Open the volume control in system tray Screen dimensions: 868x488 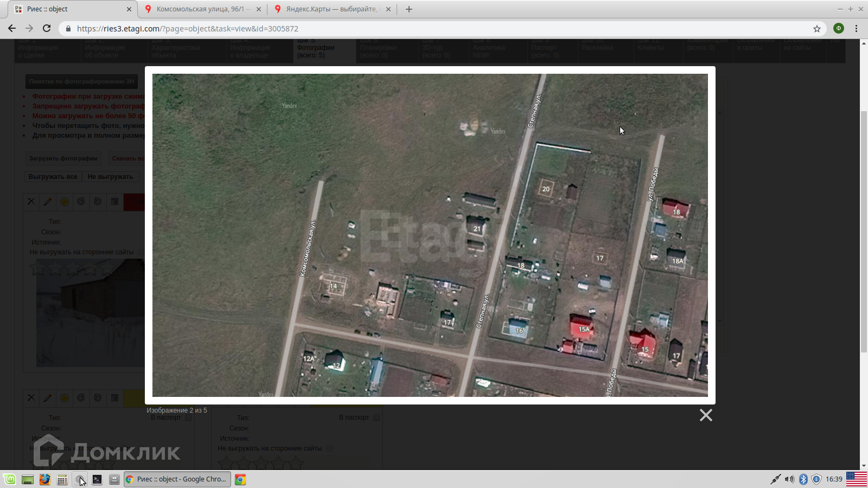(x=789, y=479)
